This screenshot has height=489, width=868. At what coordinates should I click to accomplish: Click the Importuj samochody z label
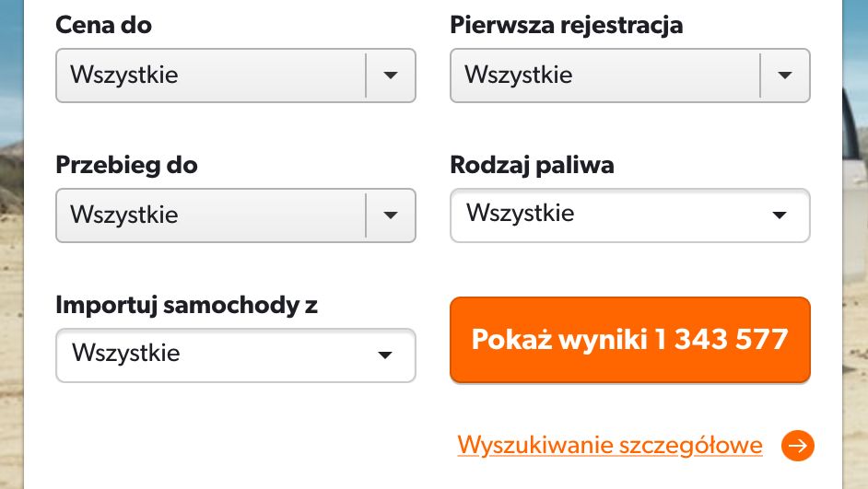click(187, 306)
